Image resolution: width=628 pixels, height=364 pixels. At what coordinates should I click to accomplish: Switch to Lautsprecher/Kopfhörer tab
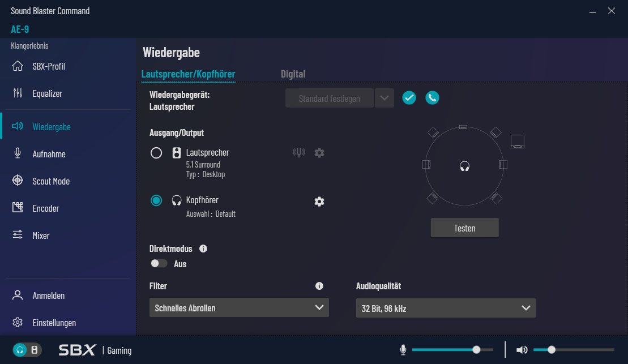pos(188,74)
